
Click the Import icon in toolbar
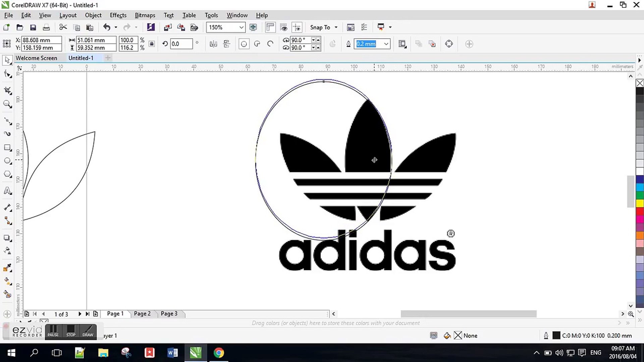tap(168, 27)
